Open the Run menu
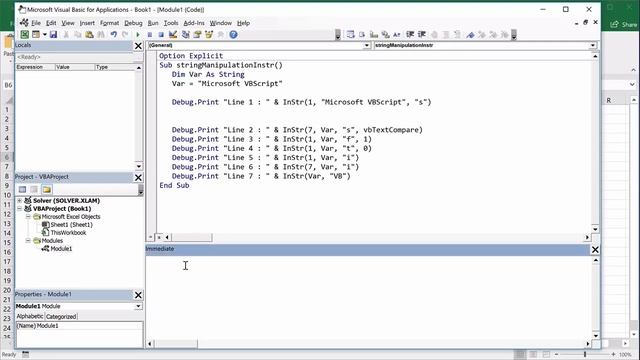This screenshot has height=360, width=640. [x=153, y=23]
